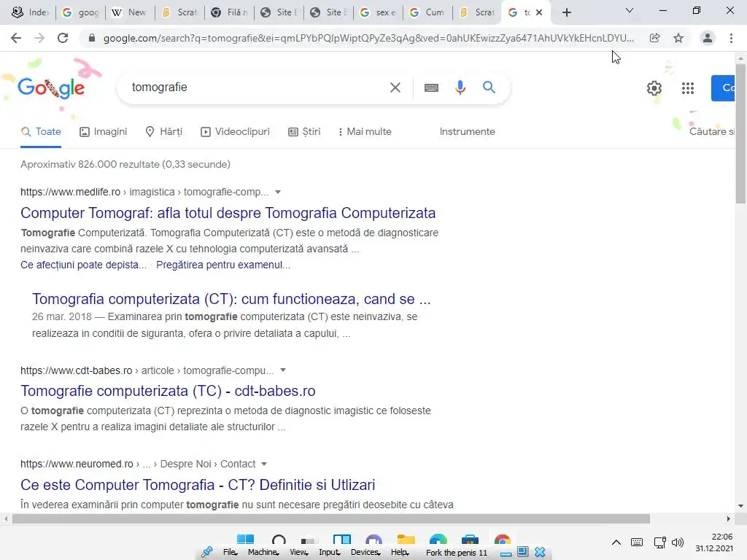Click the touch keyboard tray icon

(636, 542)
